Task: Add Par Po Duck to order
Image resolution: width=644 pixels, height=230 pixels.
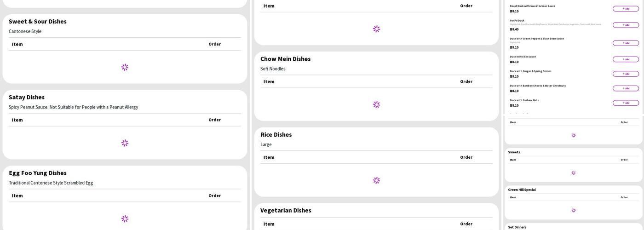Action: [626, 25]
